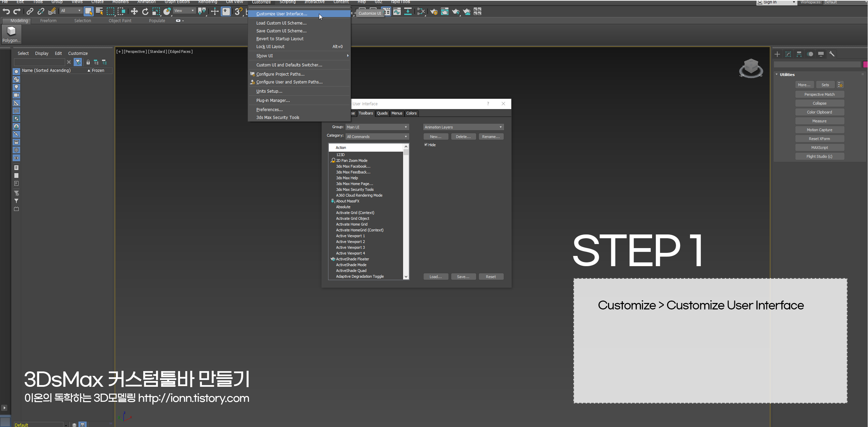Viewport: 868px width, 427px height.
Task: Toggle the Scene Explorer lock icon
Action: pyautogui.click(x=88, y=62)
